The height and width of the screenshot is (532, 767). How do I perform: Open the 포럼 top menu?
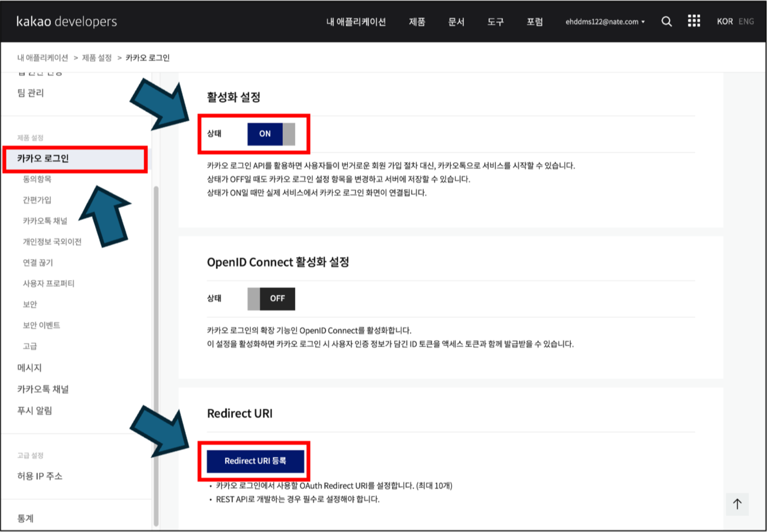click(534, 22)
